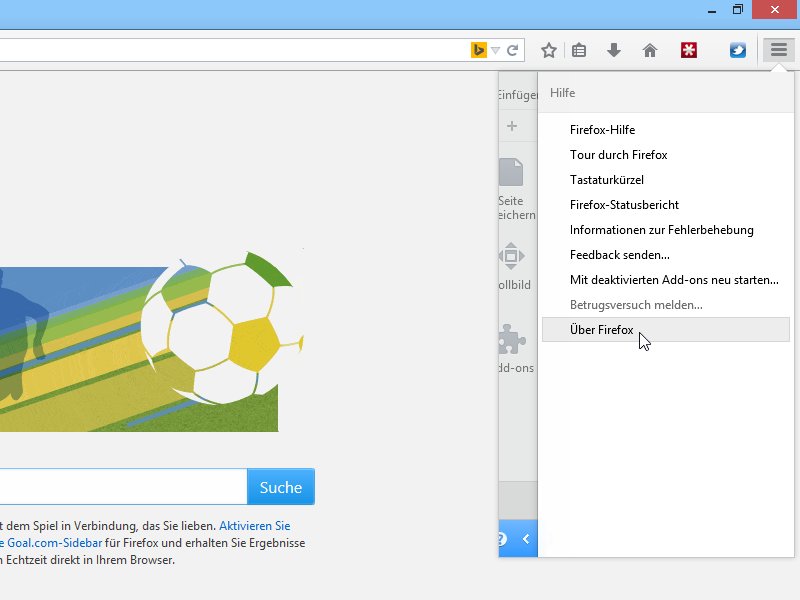The height and width of the screenshot is (600, 800).
Task: Open Firefox-Statusbericht
Action: pyautogui.click(x=666, y=205)
